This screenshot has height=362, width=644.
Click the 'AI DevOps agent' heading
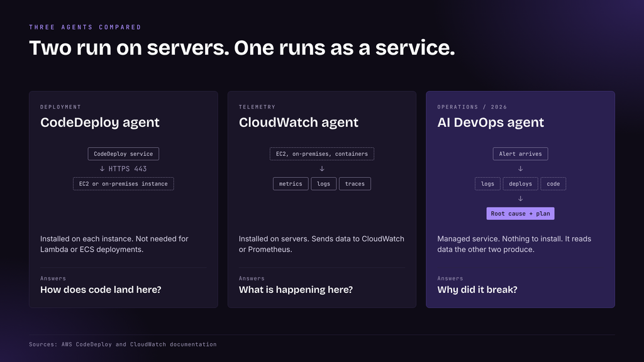tap(491, 123)
